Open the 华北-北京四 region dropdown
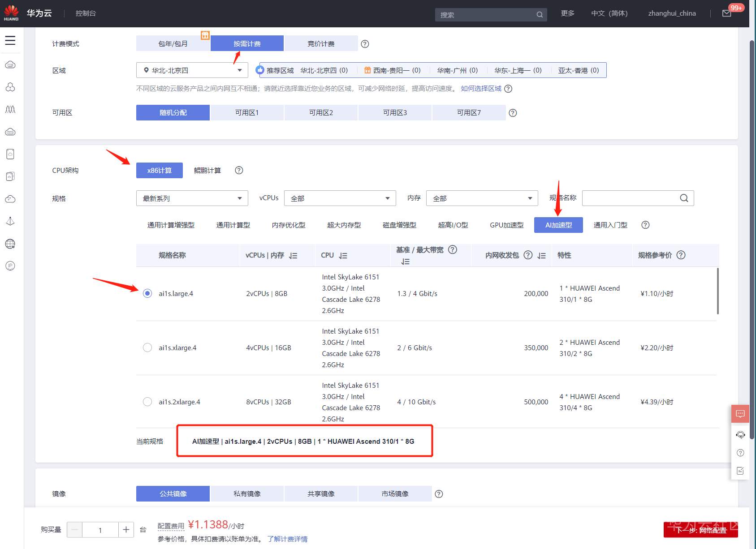The image size is (756, 549). click(192, 70)
